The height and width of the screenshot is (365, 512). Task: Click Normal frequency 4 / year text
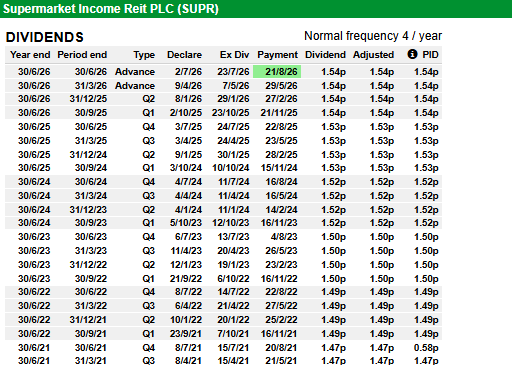[373, 36]
